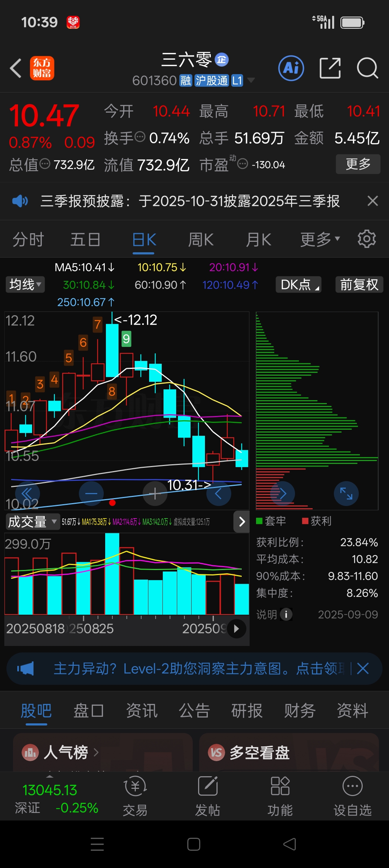Tap the announcement speaker icon
The image size is (389, 868).
[20, 201]
